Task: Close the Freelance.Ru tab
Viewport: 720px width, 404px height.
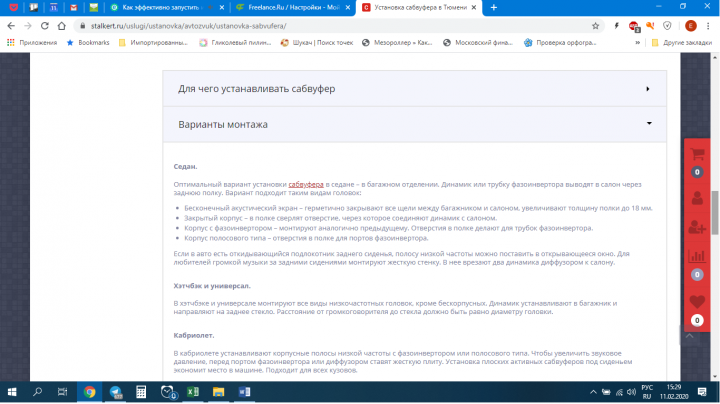Action: pos(348,7)
